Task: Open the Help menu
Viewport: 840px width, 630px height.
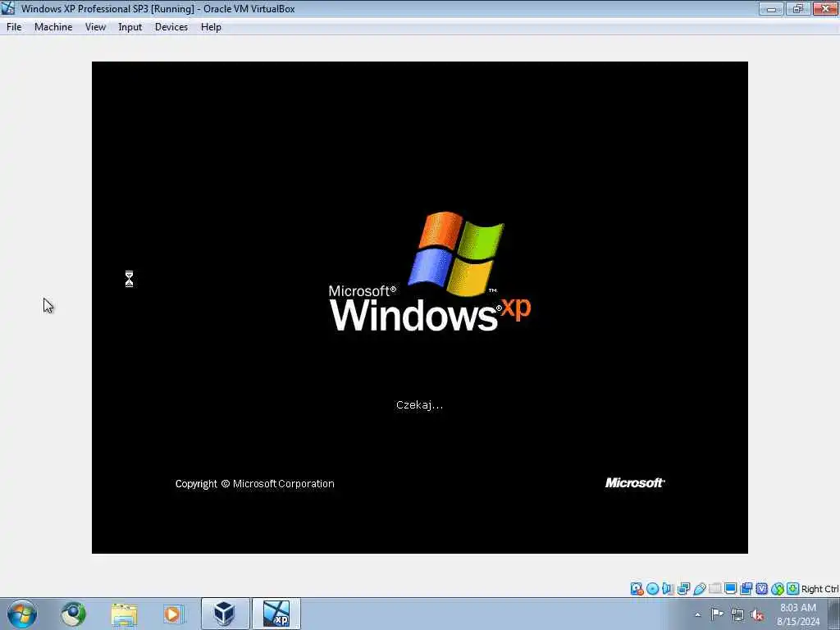Action: 211,27
